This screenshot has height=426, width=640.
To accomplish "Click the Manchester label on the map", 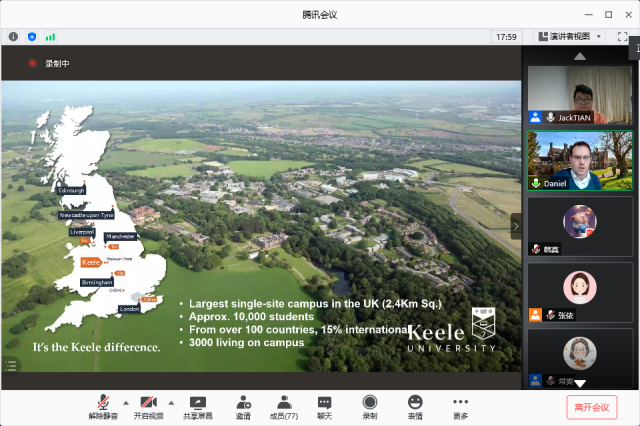I will pos(120,236).
